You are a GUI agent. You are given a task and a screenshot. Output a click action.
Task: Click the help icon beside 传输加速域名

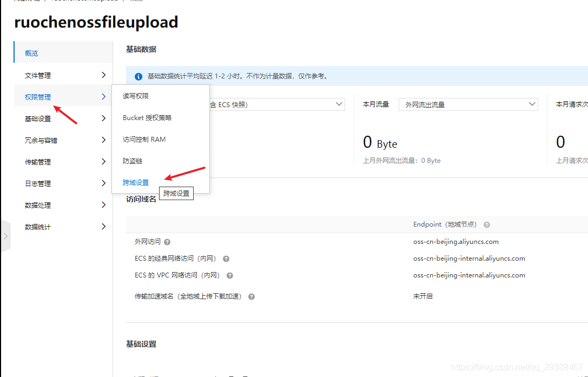pyautogui.click(x=252, y=297)
